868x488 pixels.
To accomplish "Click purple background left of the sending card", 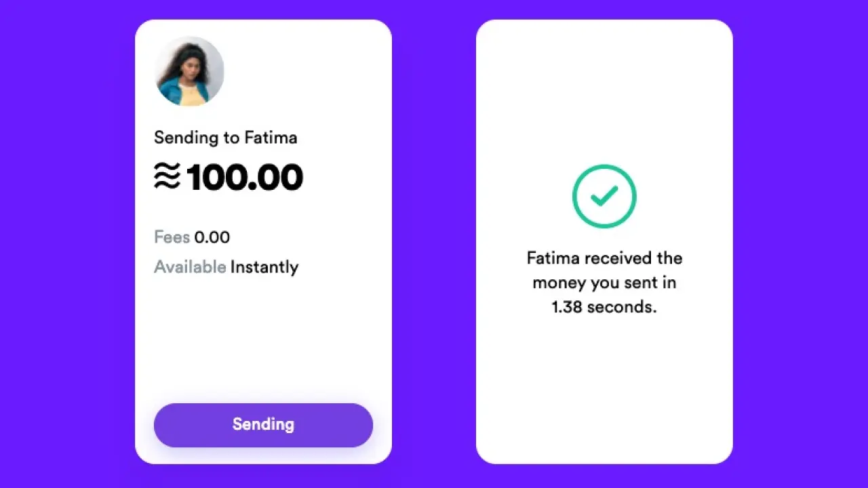I will click(x=68, y=244).
